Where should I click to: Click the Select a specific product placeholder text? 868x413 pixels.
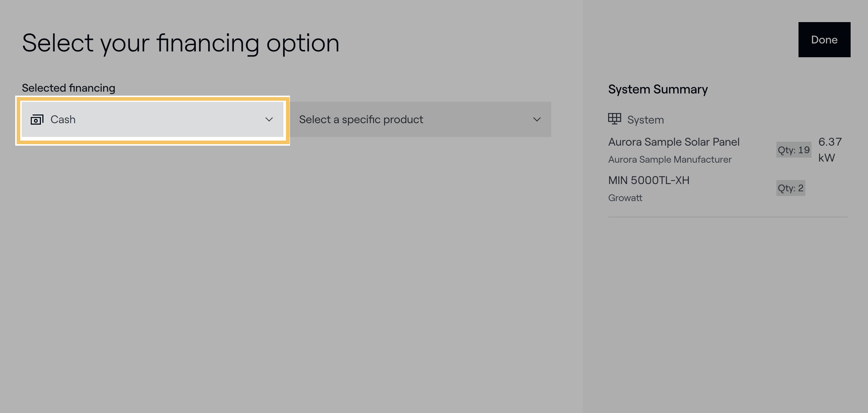(x=361, y=120)
